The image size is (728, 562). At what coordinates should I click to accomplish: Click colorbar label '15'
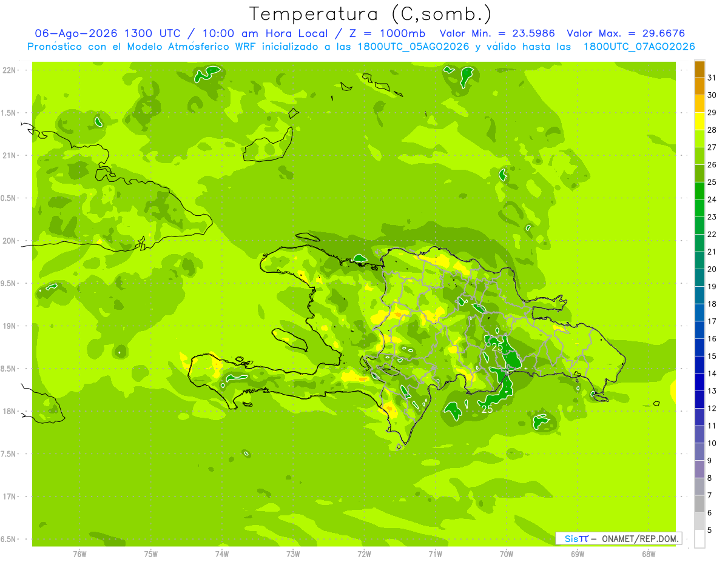712,356
